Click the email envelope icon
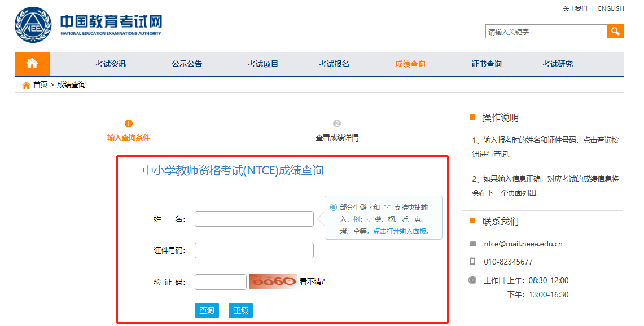Screen dimensions: 644x326 472,244
